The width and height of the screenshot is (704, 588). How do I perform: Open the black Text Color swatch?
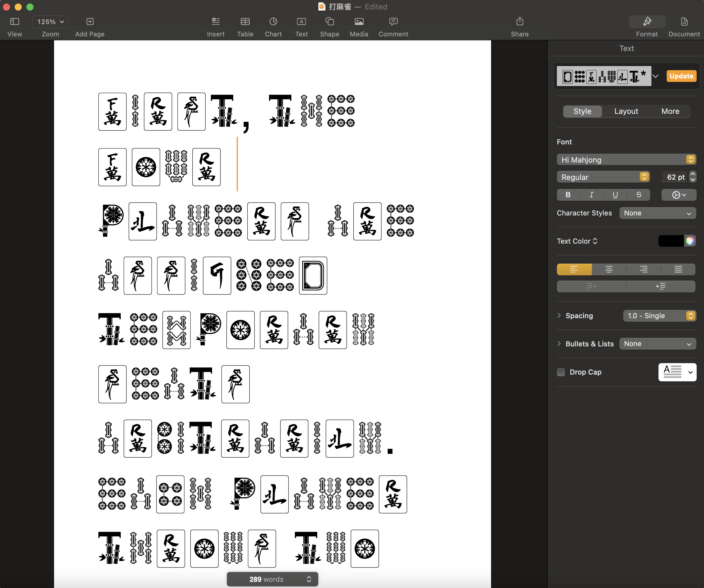pyautogui.click(x=671, y=241)
